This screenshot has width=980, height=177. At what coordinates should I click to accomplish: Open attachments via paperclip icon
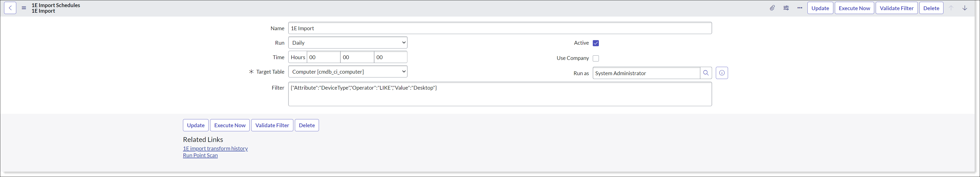pos(772,8)
